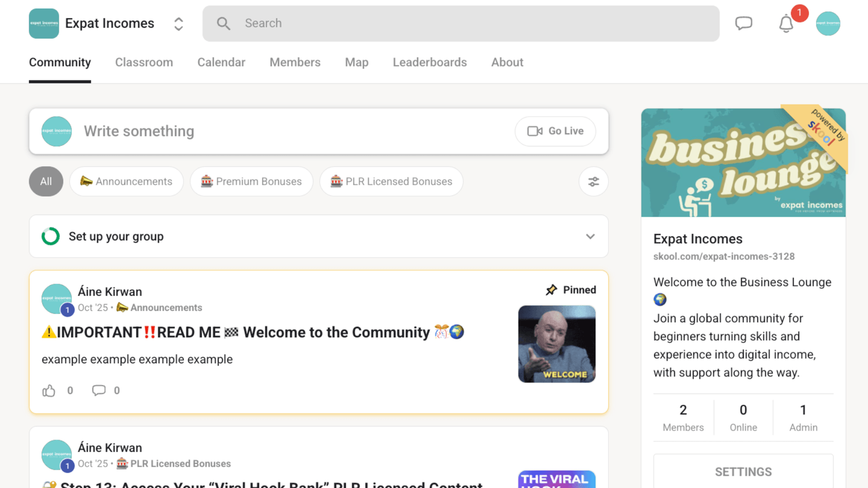The image size is (868, 488).
Task: Go to the Members tab
Action: [x=295, y=62]
